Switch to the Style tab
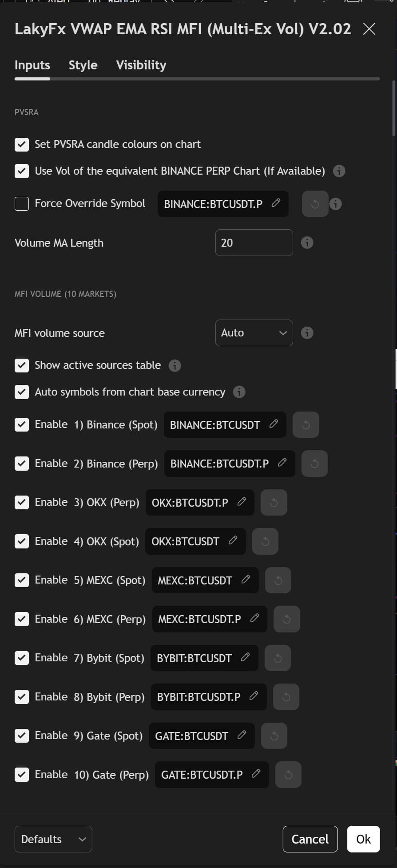This screenshot has height=868, width=397. point(83,65)
